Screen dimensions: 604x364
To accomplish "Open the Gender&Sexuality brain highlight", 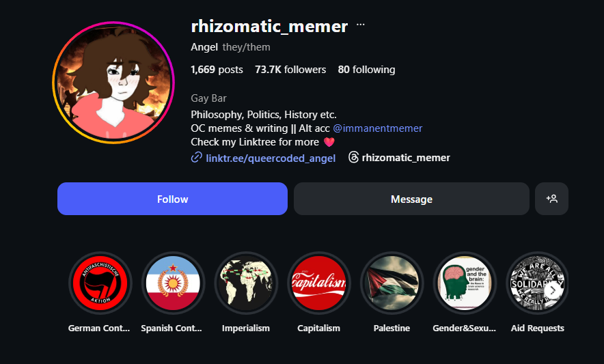I will (465, 283).
